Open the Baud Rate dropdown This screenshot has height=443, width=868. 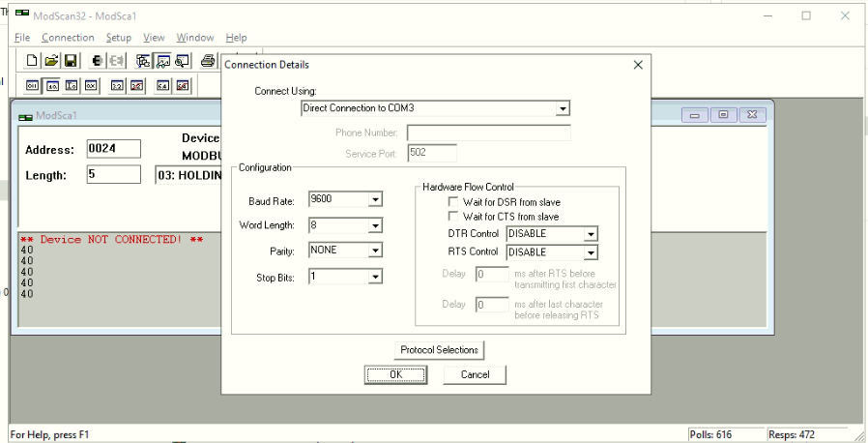coord(375,199)
